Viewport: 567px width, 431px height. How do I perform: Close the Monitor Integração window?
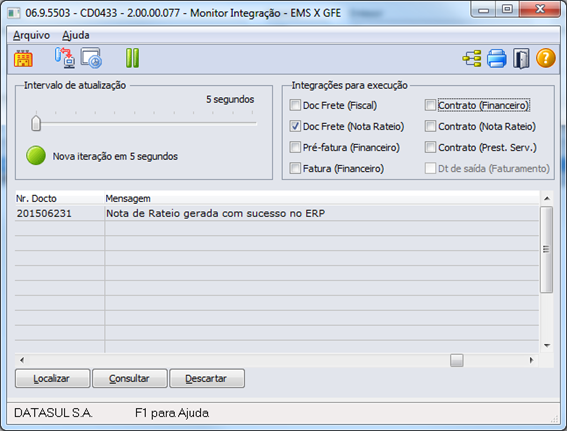[540, 9]
